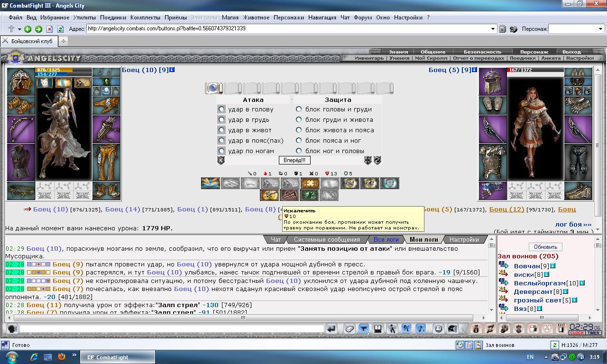Click the crossed-out shield icon under attack options
The height and width of the screenshot is (364, 607).
(221, 160)
